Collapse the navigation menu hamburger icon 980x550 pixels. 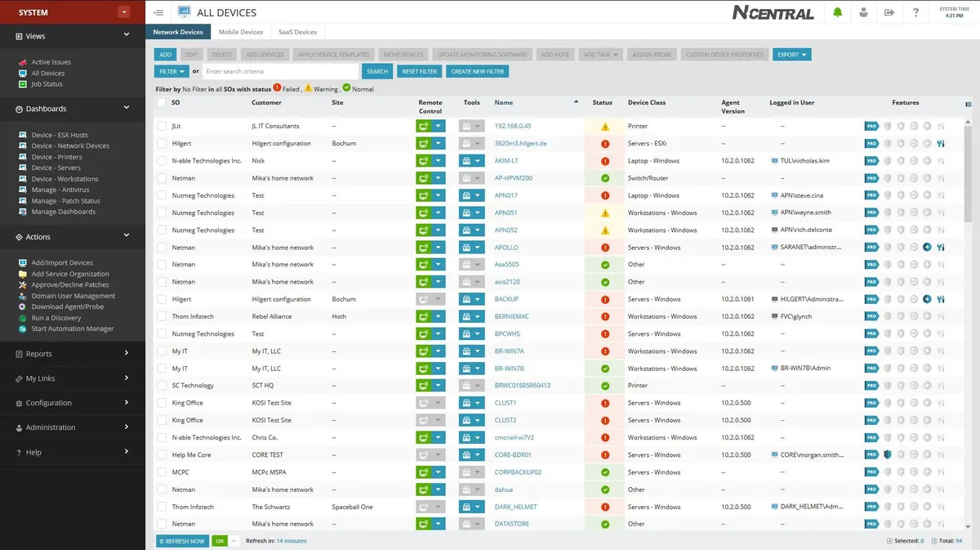coord(158,12)
